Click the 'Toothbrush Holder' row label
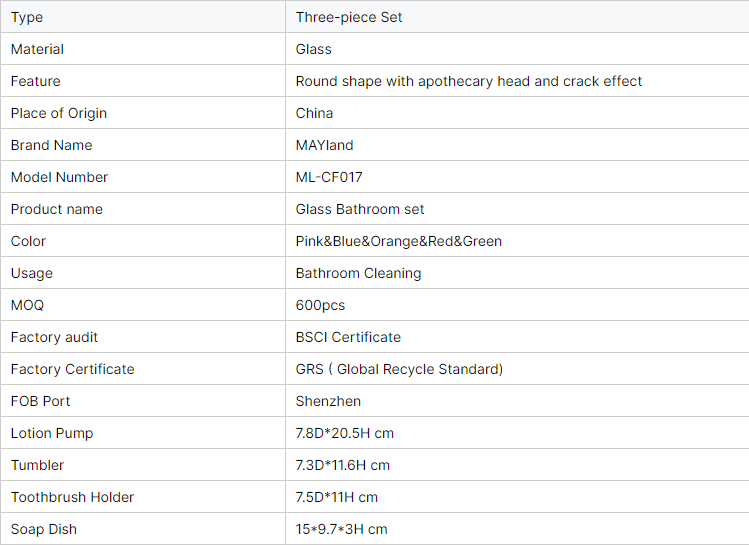This screenshot has width=749, height=545. (72, 497)
